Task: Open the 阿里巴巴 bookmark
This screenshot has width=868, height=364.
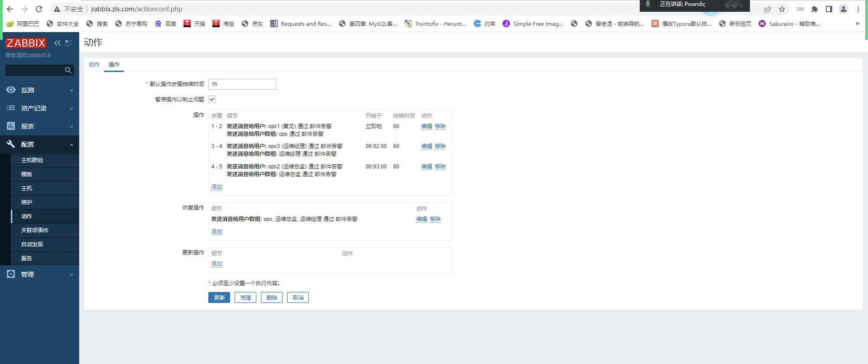Action: (x=23, y=24)
